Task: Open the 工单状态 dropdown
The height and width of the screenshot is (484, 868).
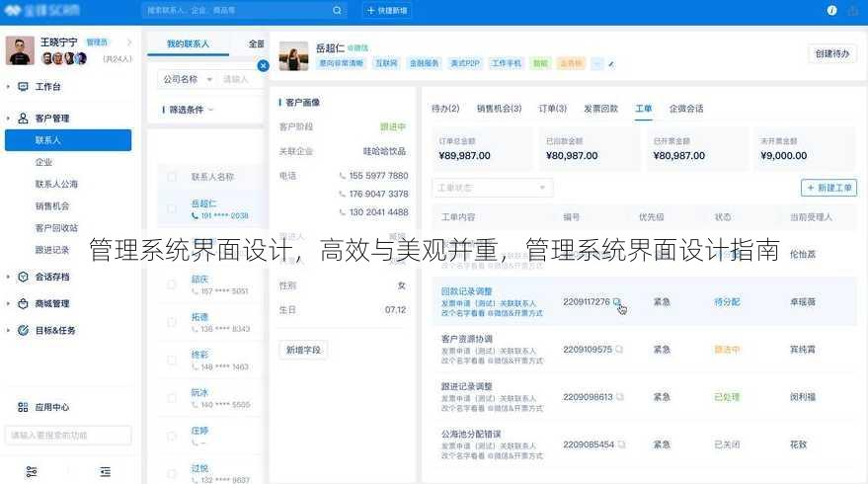Action: point(492,188)
